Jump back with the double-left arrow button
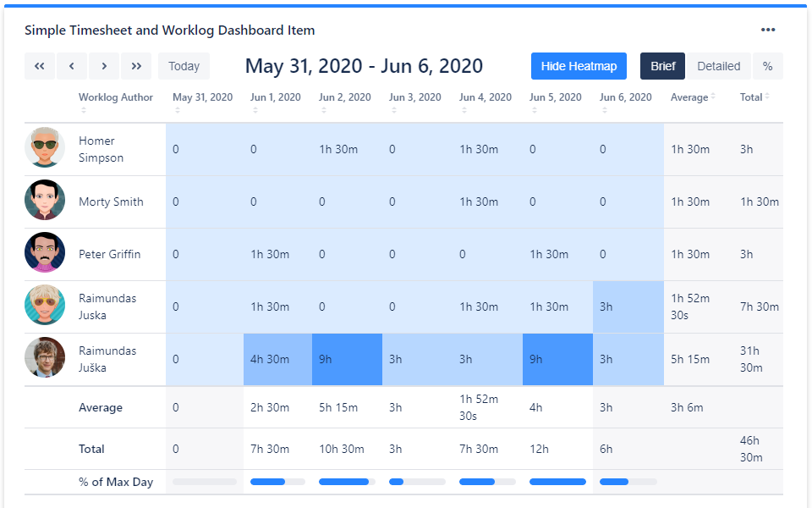Screen dimensions: 812x508 click(40, 66)
